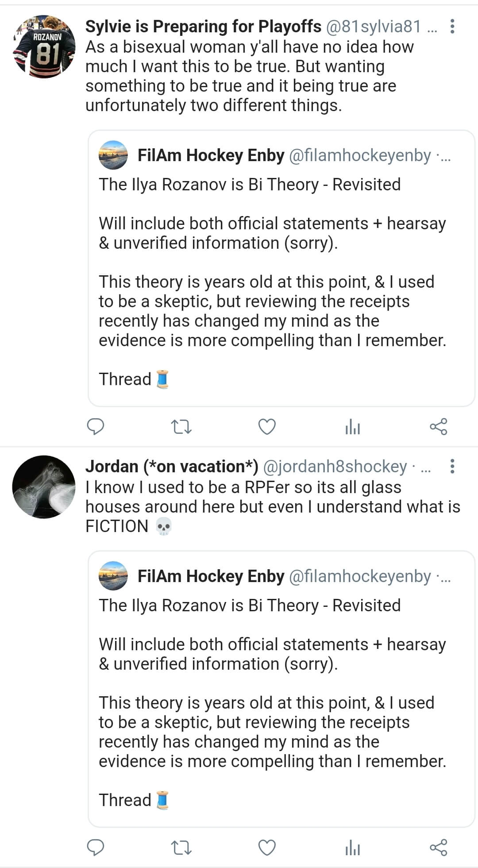View analytics for Jordan's tweet
478x868 pixels.
(352, 848)
